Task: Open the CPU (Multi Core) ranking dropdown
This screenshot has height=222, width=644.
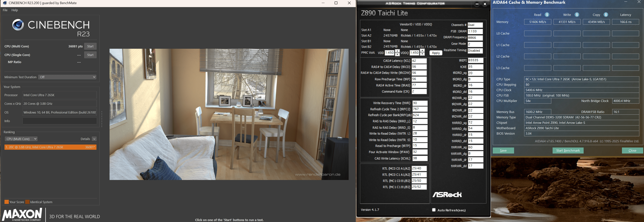Action: pos(21,139)
